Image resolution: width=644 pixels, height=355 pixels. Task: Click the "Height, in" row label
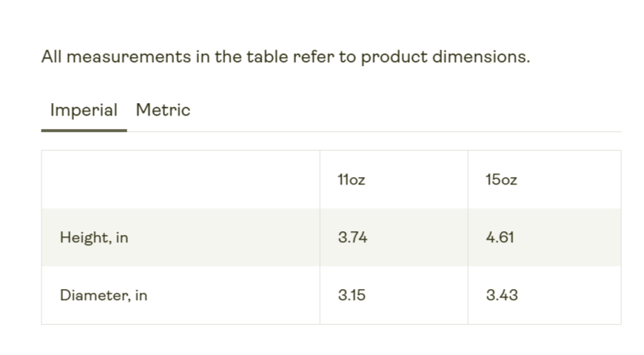pos(94,238)
